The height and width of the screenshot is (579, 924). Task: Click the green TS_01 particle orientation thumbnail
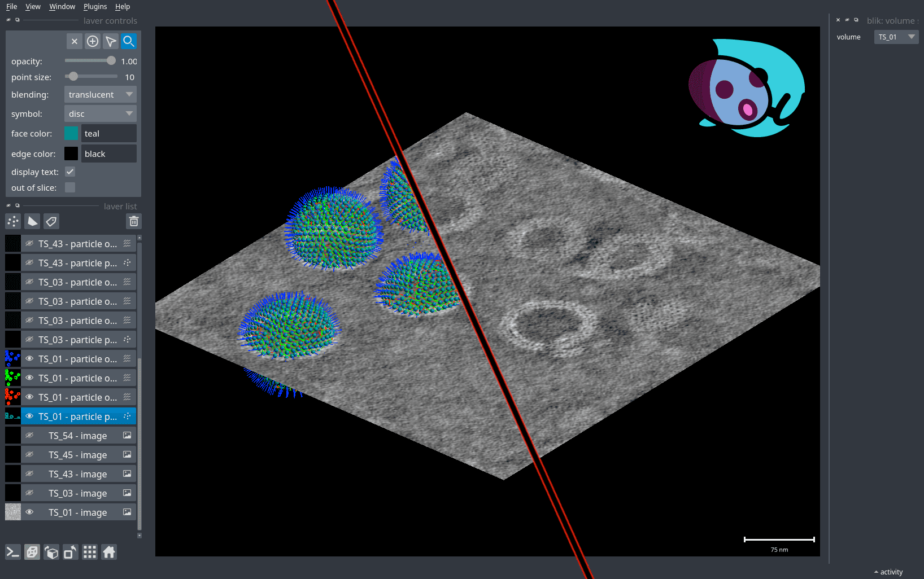tap(13, 378)
